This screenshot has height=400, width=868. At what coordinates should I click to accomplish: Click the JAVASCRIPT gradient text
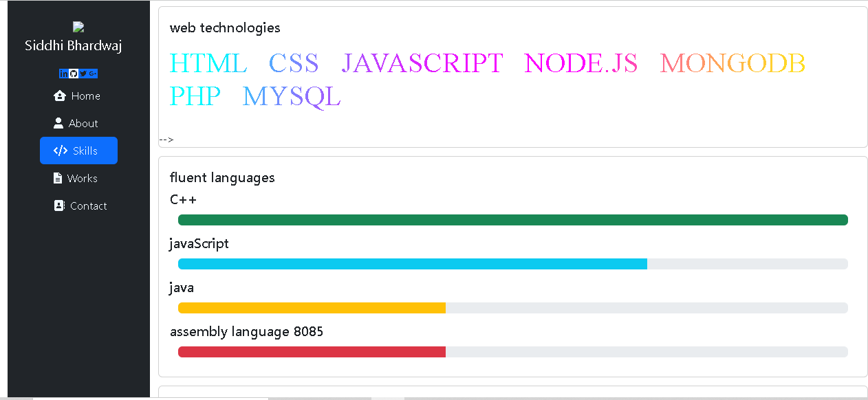coord(422,63)
